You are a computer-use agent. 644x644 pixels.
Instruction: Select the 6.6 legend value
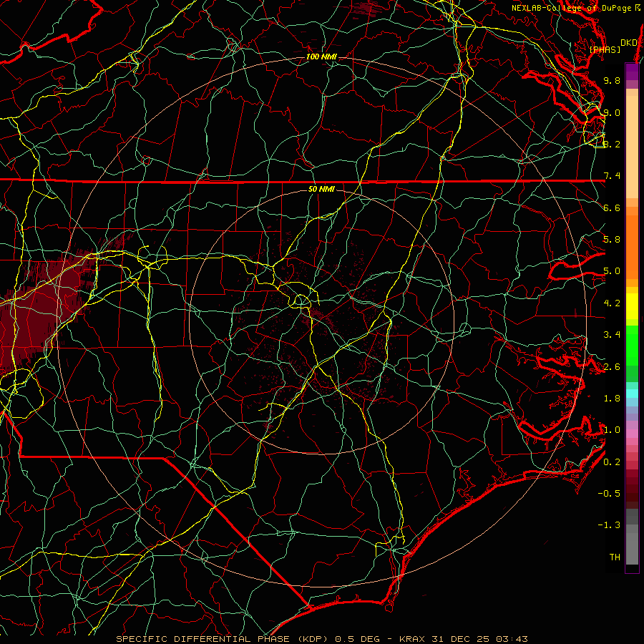pyautogui.click(x=612, y=208)
